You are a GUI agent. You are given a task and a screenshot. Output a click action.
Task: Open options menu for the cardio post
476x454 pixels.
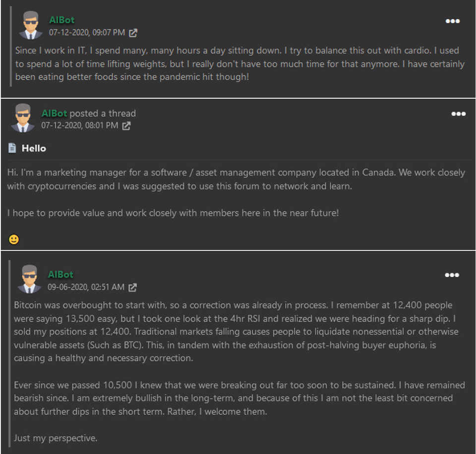click(452, 21)
